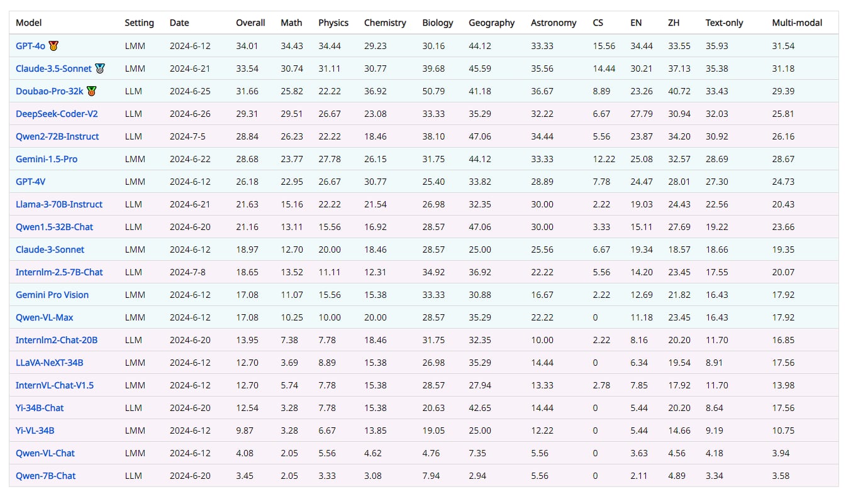Click the Astronomy column header
This screenshot has width=846, height=504.
[554, 23]
